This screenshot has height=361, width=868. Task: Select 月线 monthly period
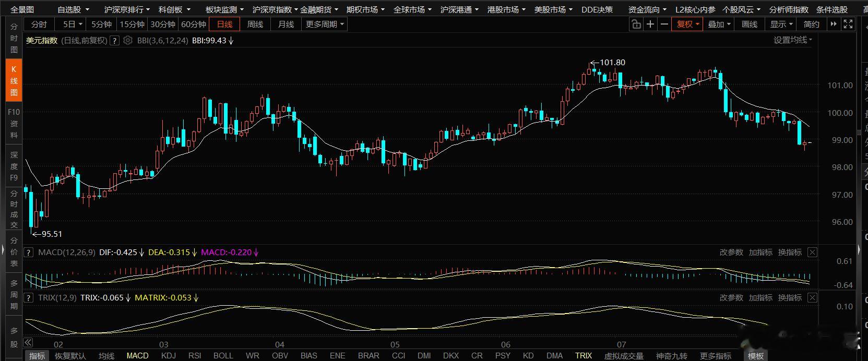[x=286, y=24]
